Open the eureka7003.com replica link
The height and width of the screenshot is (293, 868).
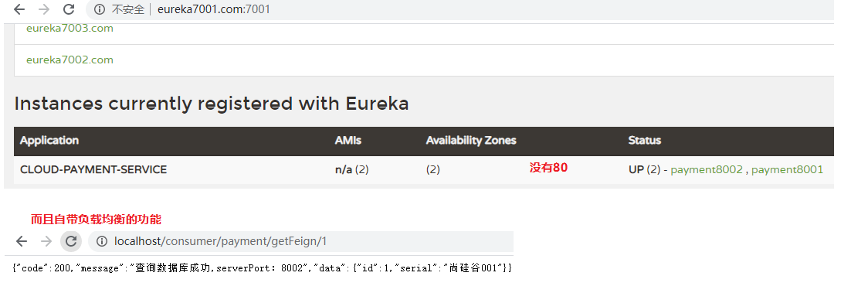tap(70, 29)
